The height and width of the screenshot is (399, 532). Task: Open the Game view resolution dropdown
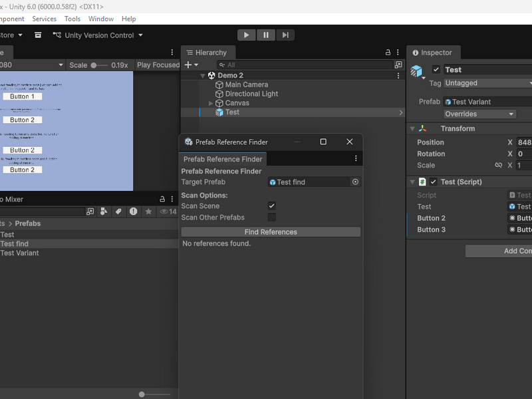(x=32, y=65)
